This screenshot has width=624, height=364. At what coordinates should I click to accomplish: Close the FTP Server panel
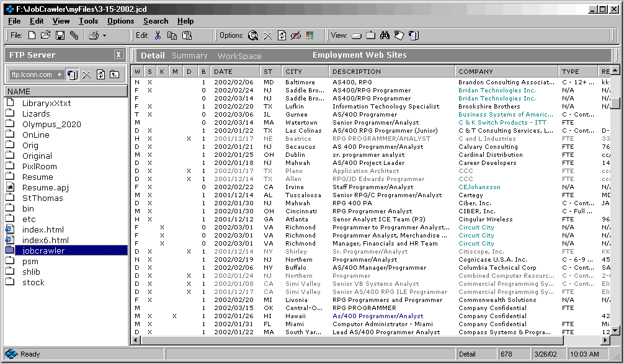pyautogui.click(x=118, y=55)
